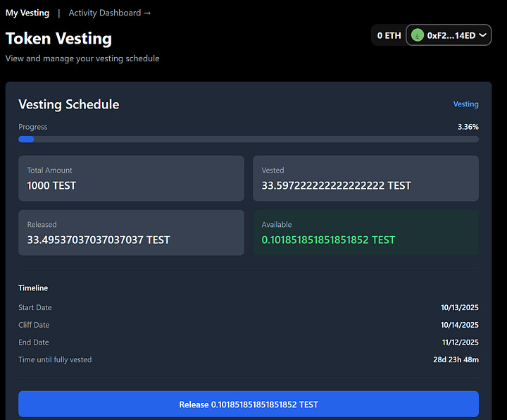Open the My Vesting tab
The width and height of the screenshot is (507, 420).
pos(27,13)
